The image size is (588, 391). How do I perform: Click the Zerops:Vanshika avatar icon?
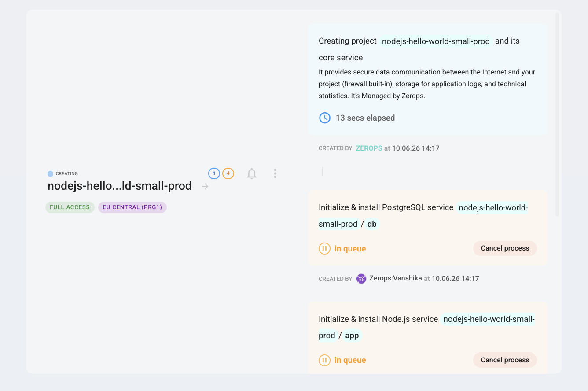361,278
